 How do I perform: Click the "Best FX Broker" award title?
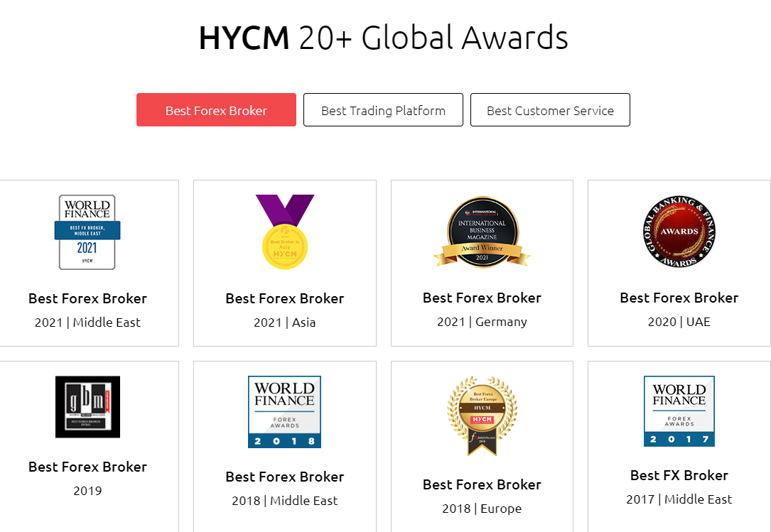tap(679, 475)
